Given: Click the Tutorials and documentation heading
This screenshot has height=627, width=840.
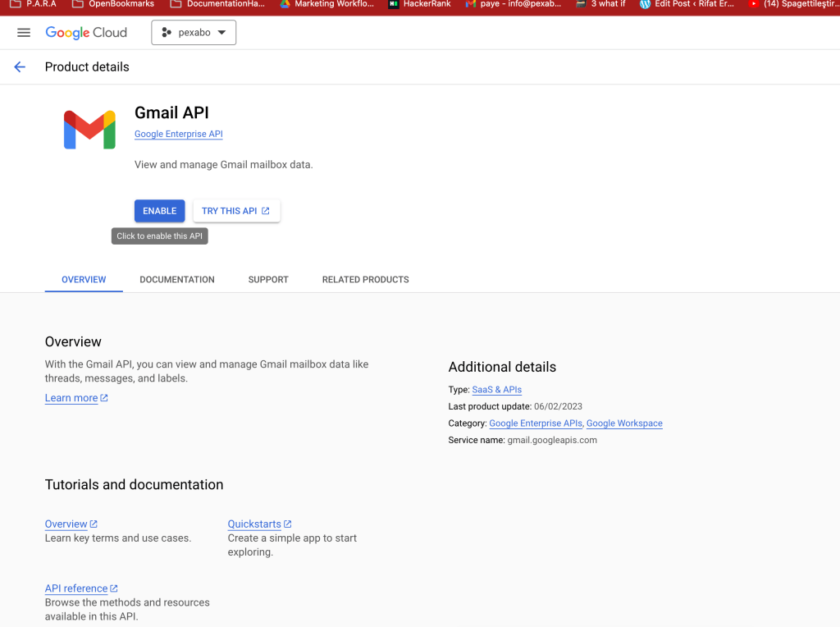Looking at the screenshot, I should pyautogui.click(x=134, y=484).
